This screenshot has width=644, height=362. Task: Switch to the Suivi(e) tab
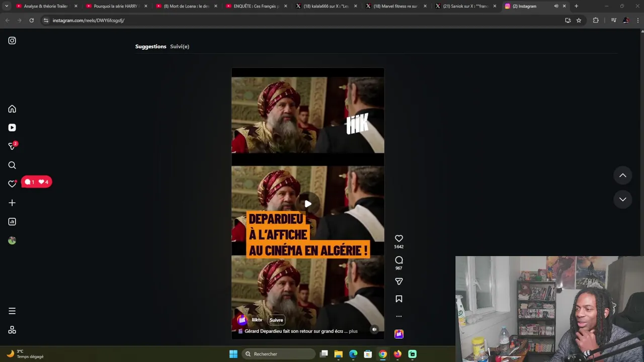click(180, 46)
